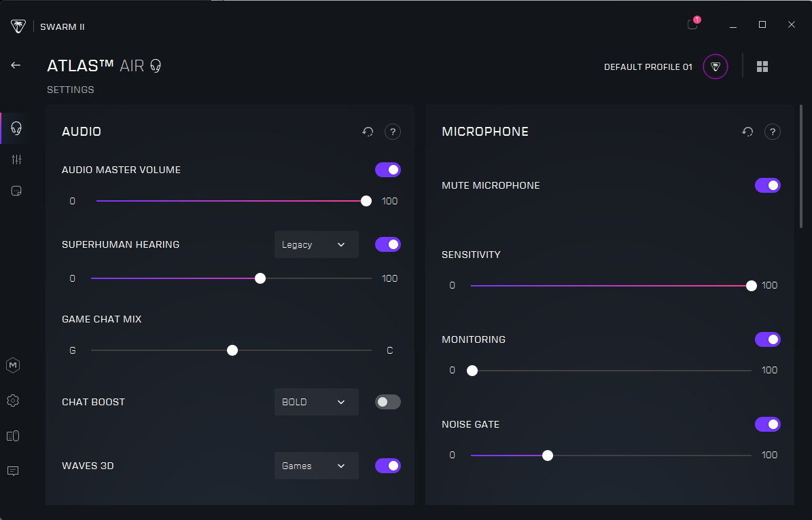This screenshot has width=812, height=520.
Task: Open the feedback chat icon in sidebar
Action: pos(13,471)
